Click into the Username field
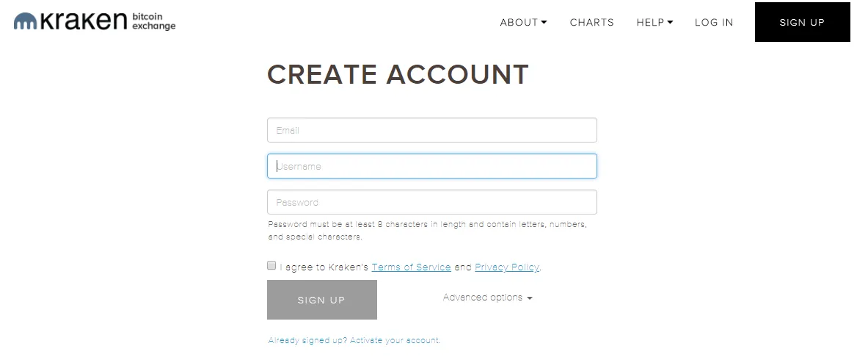The image size is (868, 360). pyautogui.click(x=431, y=166)
